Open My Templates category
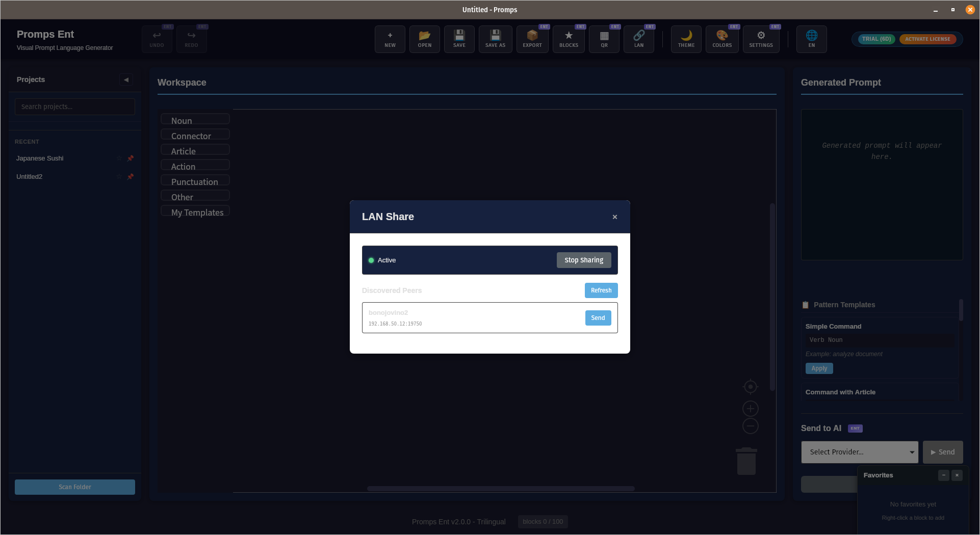The width and height of the screenshot is (980, 535). coord(195,211)
